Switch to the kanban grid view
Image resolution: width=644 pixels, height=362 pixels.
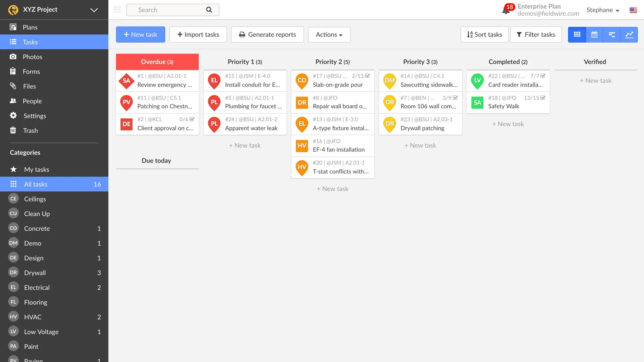click(x=577, y=35)
